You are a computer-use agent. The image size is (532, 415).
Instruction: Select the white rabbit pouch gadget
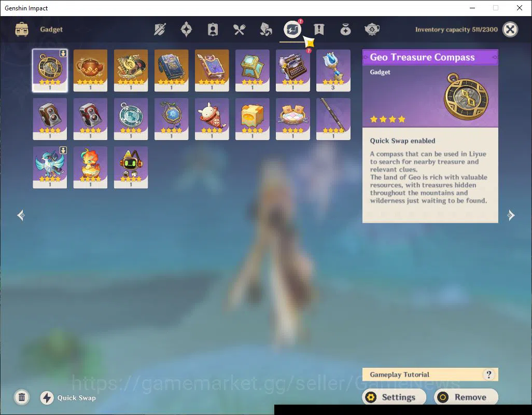pyautogui.click(x=212, y=119)
